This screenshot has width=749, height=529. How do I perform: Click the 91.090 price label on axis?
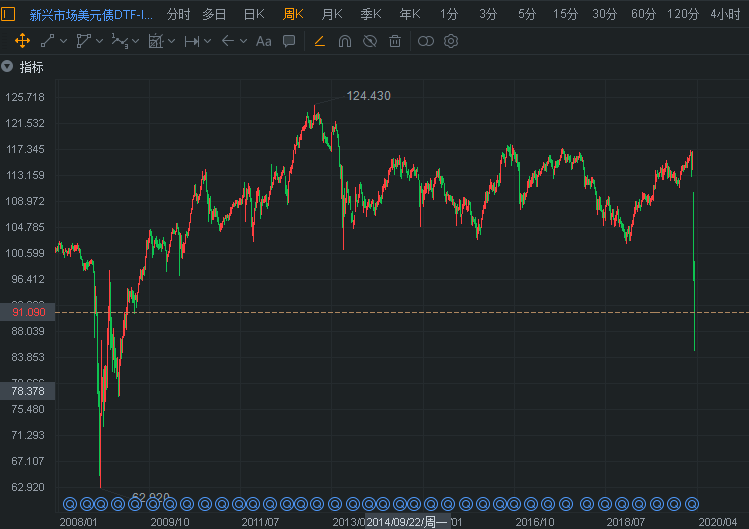point(27,313)
